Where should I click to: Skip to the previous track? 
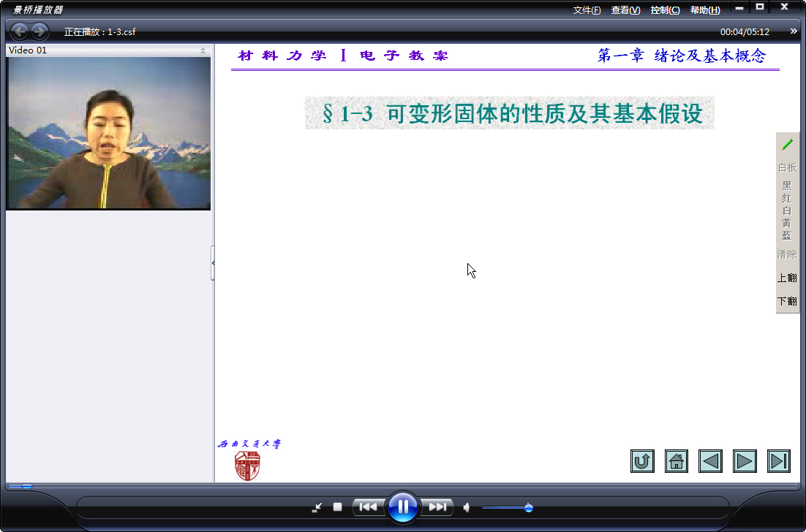pos(368,507)
